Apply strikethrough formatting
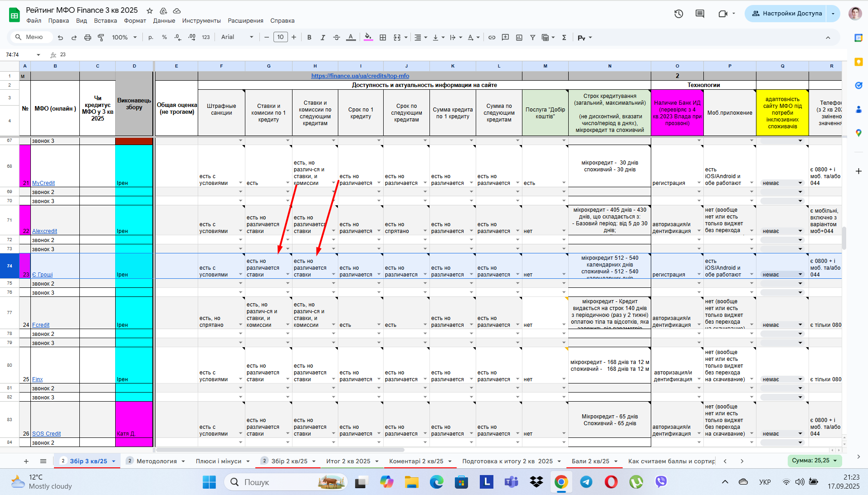This screenshot has width=868, height=495. pyautogui.click(x=336, y=38)
